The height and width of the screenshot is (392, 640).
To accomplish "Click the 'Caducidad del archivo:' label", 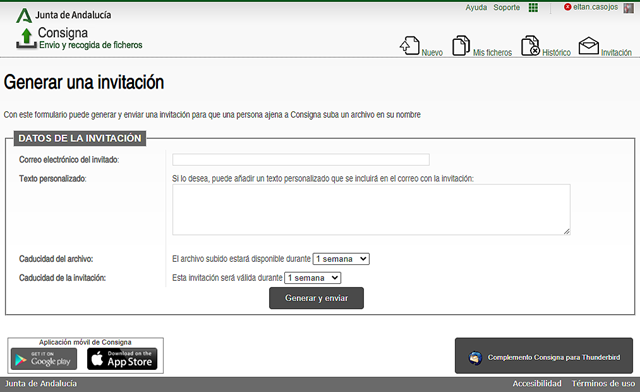I will click(56, 259).
